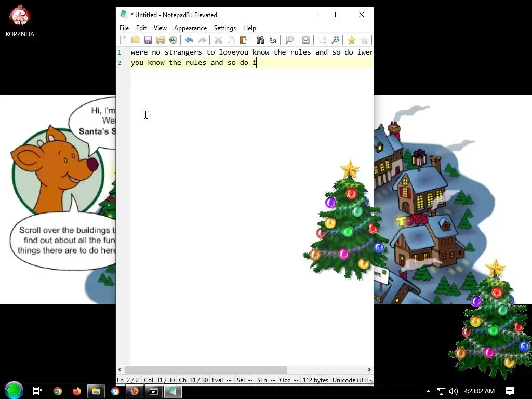This screenshot has width=532, height=399.
Task: Click 'Sel --' status entry
Action: [x=245, y=380]
